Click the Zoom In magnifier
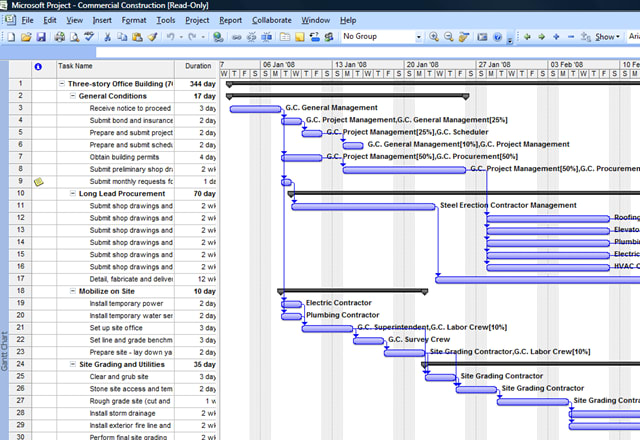Image resolution: width=640 pixels, height=440 pixels. pos(433,37)
